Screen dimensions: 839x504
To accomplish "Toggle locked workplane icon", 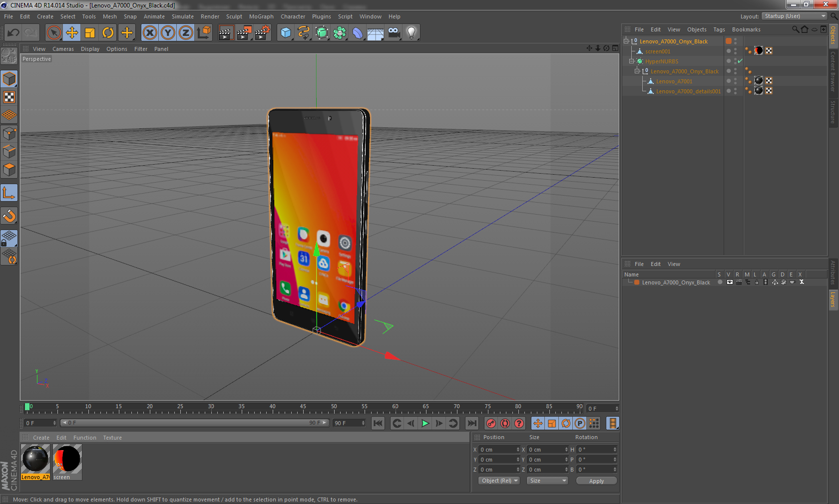I will [x=9, y=239].
